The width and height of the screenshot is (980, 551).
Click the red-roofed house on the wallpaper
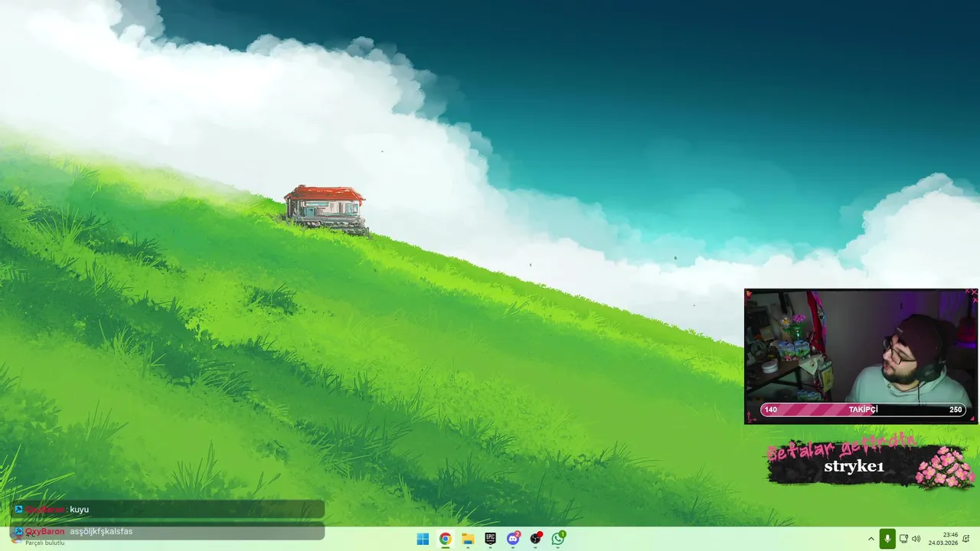pyautogui.click(x=325, y=209)
